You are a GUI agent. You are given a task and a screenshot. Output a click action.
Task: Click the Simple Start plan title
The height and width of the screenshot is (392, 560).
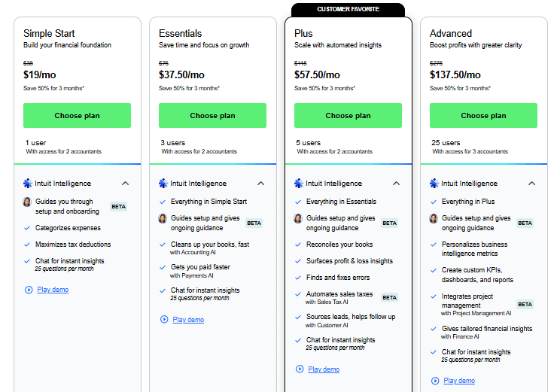[x=49, y=34]
